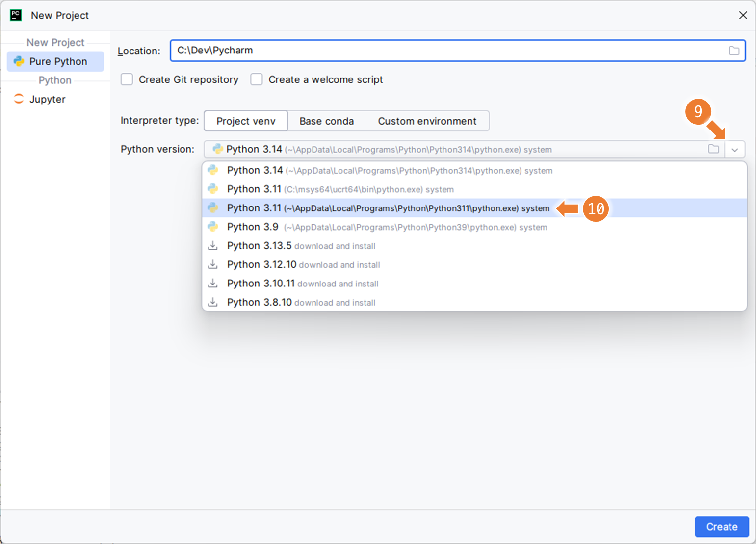Click Python icon of Python311 AppData entry
This screenshot has width=756, height=544.
213,208
